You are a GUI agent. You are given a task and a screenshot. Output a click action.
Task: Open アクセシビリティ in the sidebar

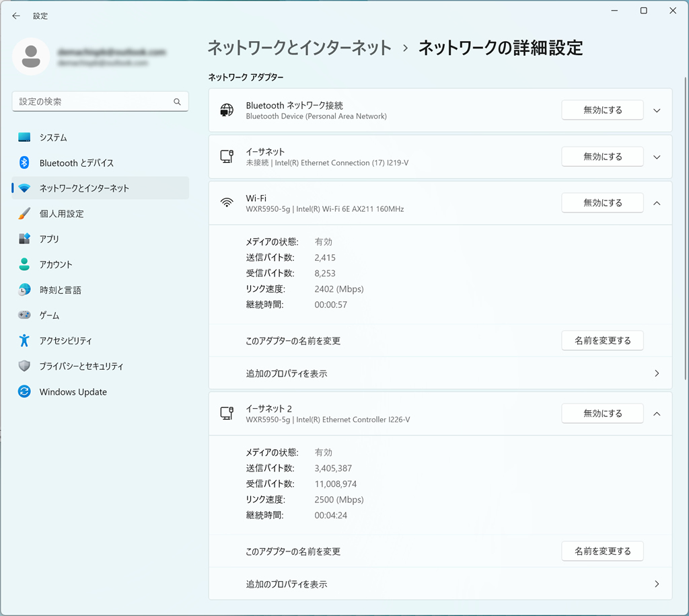[101, 341]
